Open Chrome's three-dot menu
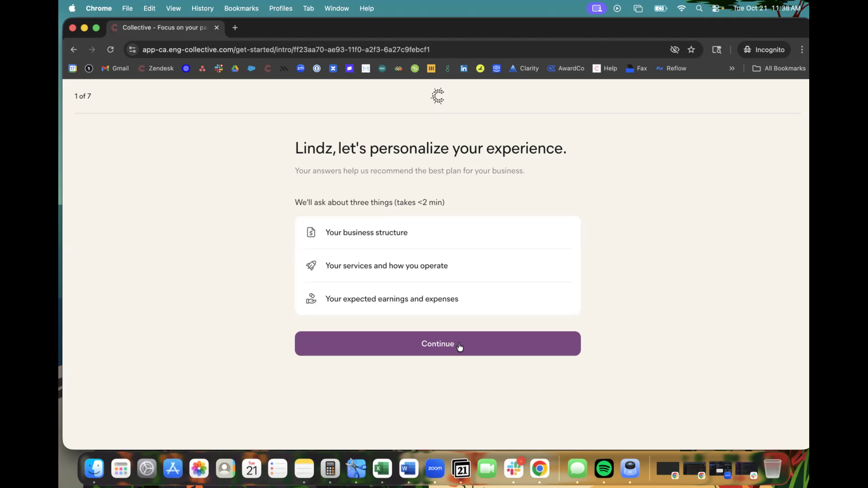Viewport: 868px width, 488px height. (x=802, y=50)
